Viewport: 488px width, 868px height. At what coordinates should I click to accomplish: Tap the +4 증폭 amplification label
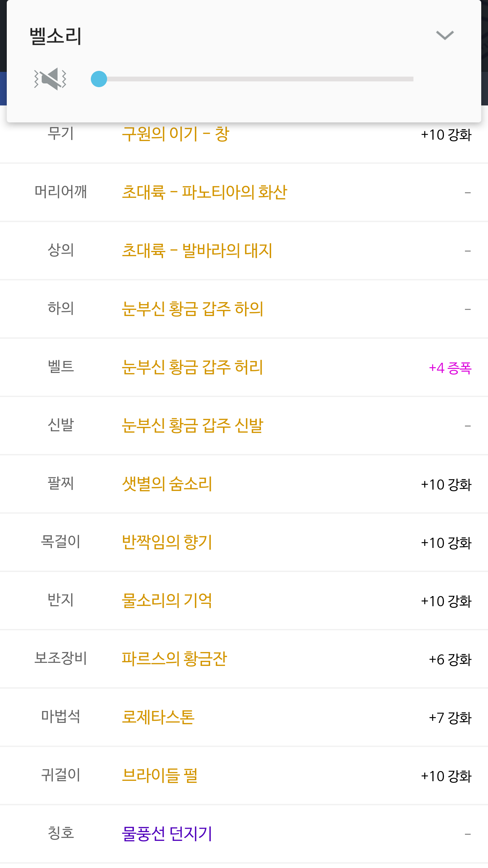450,368
